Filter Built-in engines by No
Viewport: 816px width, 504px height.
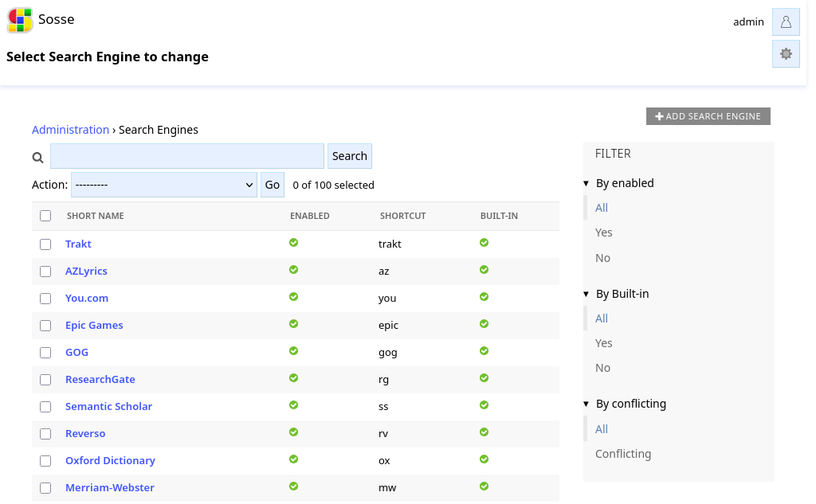tap(602, 368)
